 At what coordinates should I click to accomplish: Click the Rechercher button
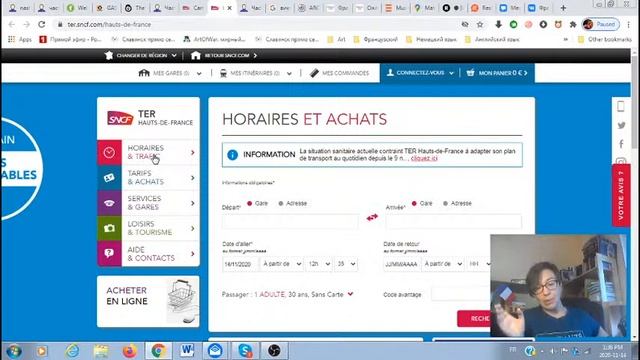[474, 318]
